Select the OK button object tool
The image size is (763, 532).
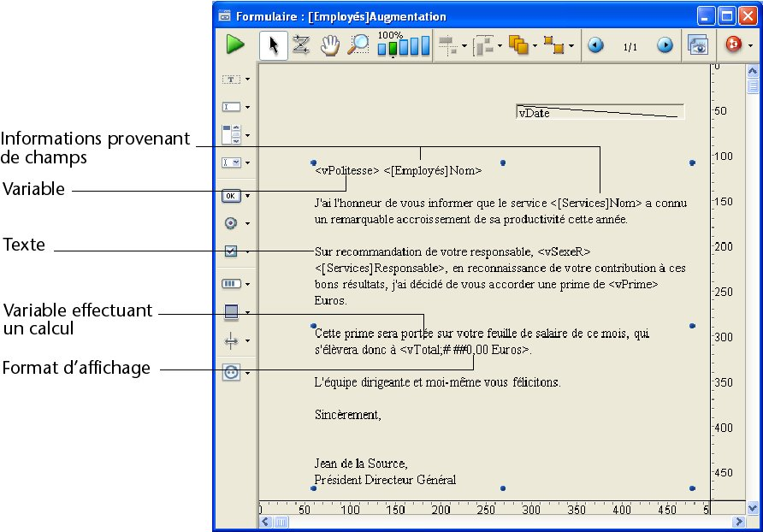point(231,196)
